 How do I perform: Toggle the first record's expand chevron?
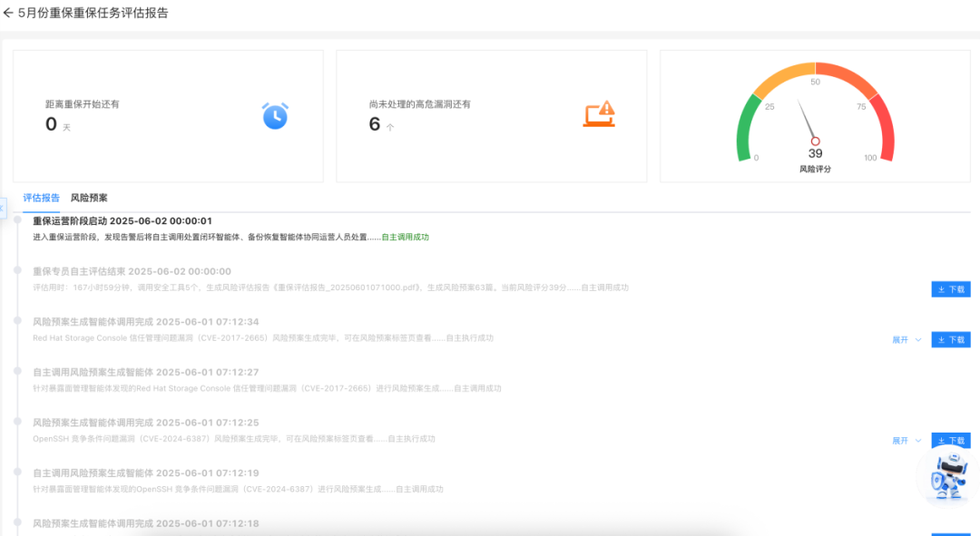pyautogui.click(x=917, y=338)
